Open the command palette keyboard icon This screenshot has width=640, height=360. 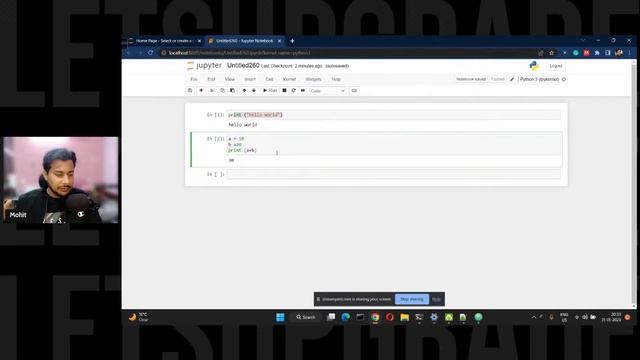point(354,91)
